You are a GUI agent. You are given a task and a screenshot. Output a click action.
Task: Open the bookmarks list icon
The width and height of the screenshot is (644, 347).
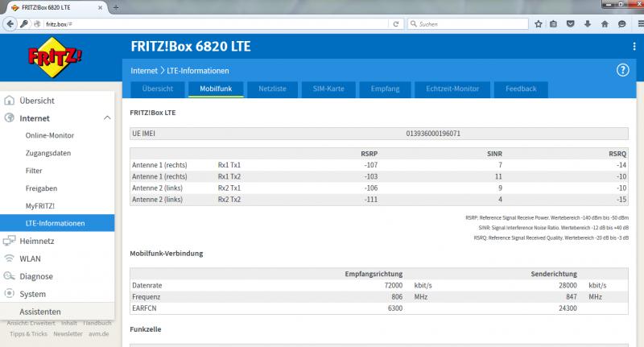pyautogui.click(x=553, y=24)
